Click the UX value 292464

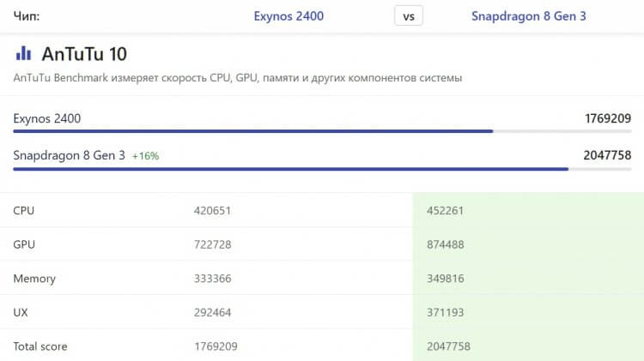[x=212, y=313]
